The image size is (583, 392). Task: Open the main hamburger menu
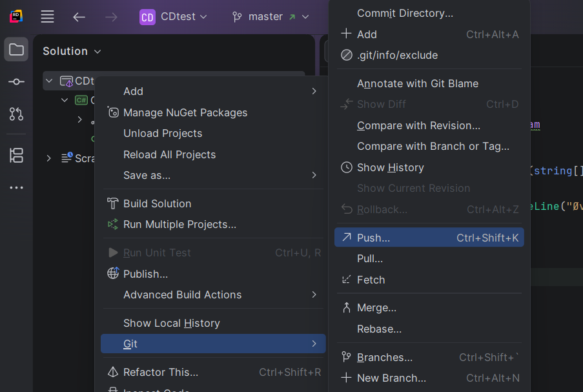[x=48, y=17]
